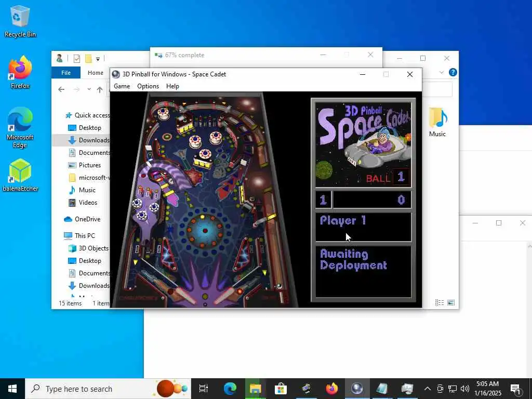532x399 pixels.
Task: Launch Microsoft Edge from the taskbar
Action: tap(230, 389)
